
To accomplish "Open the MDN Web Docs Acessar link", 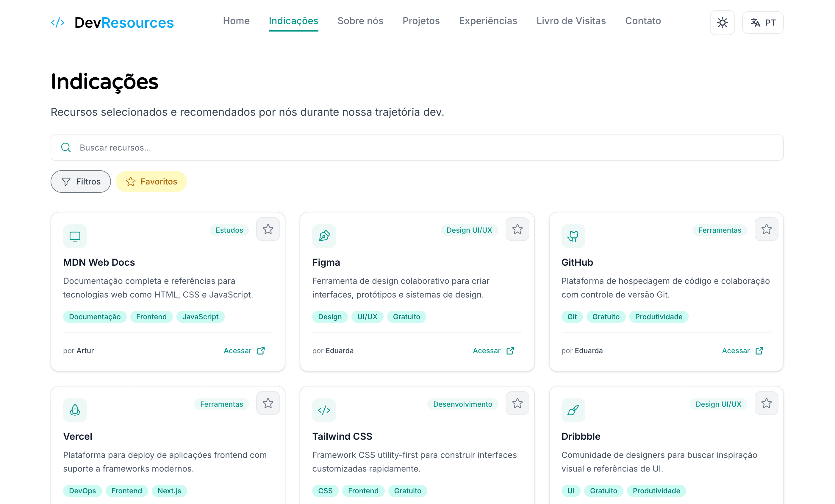I will [244, 350].
